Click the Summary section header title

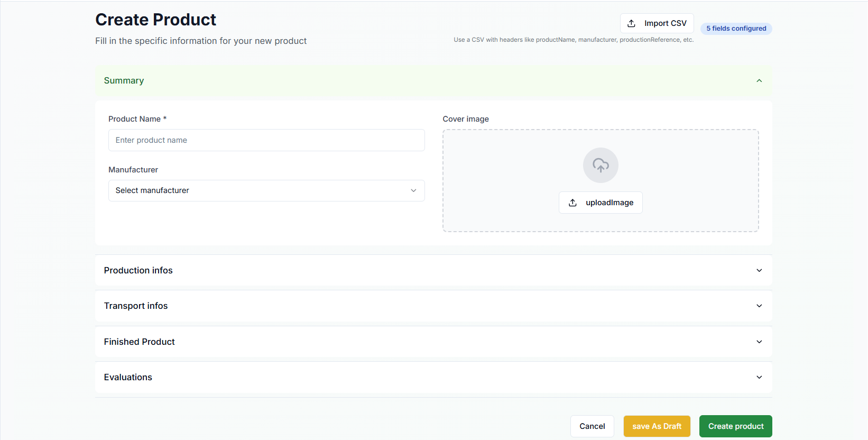[124, 80]
